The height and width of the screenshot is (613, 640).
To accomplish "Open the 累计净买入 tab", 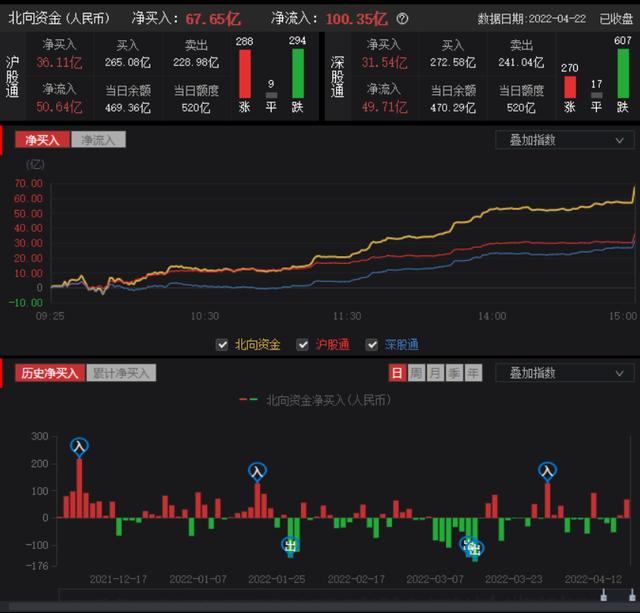I will pos(118,373).
